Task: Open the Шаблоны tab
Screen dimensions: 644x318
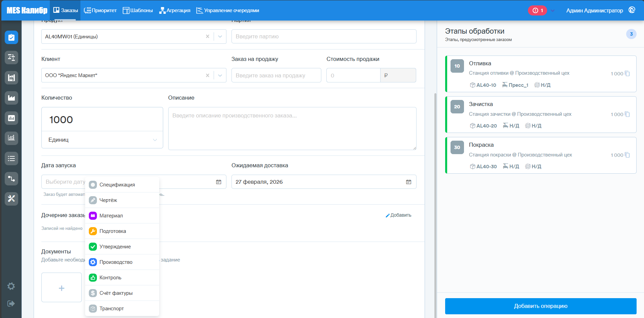Action: [x=138, y=10]
